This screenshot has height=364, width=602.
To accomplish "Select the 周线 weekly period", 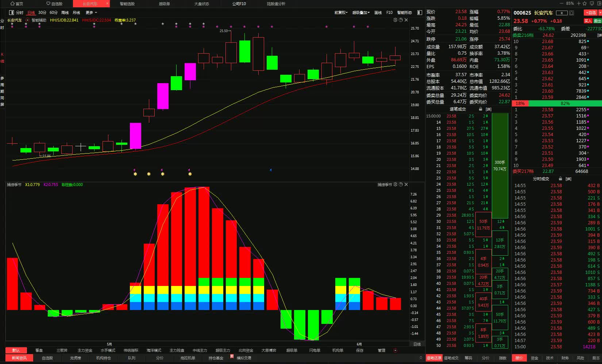I will [65, 12].
